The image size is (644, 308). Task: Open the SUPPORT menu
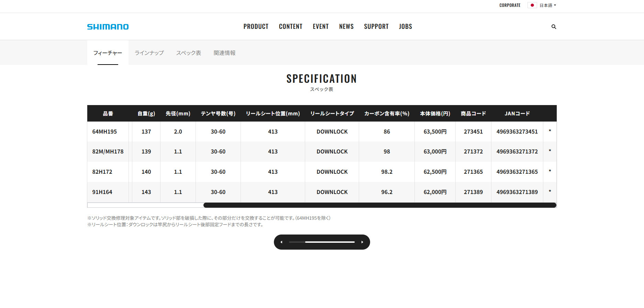click(376, 26)
